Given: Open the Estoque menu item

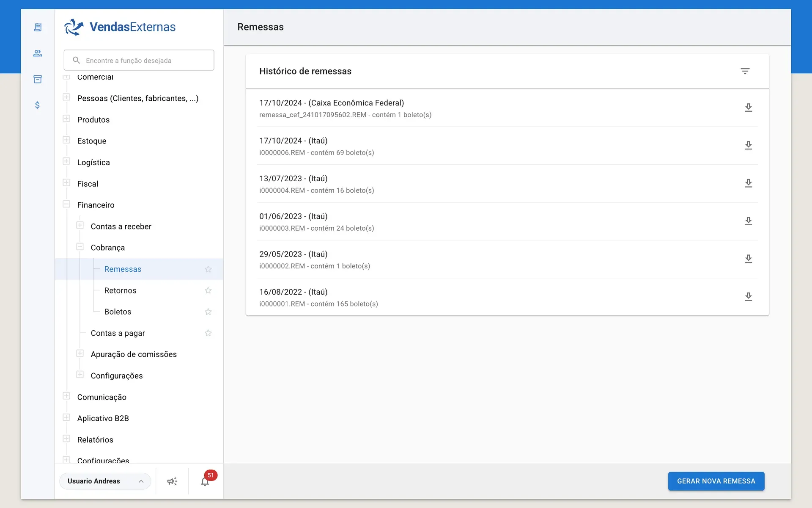Looking at the screenshot, I should point(92,141).
